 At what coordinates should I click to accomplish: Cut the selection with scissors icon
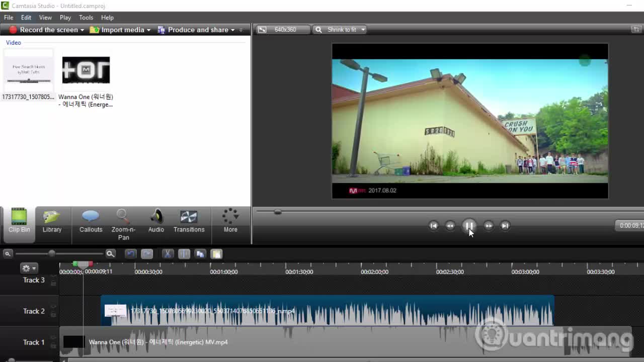[168, 254]
